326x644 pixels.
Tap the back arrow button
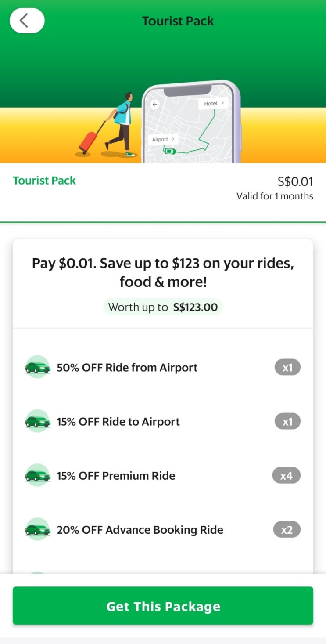click(x=27, y=21)
